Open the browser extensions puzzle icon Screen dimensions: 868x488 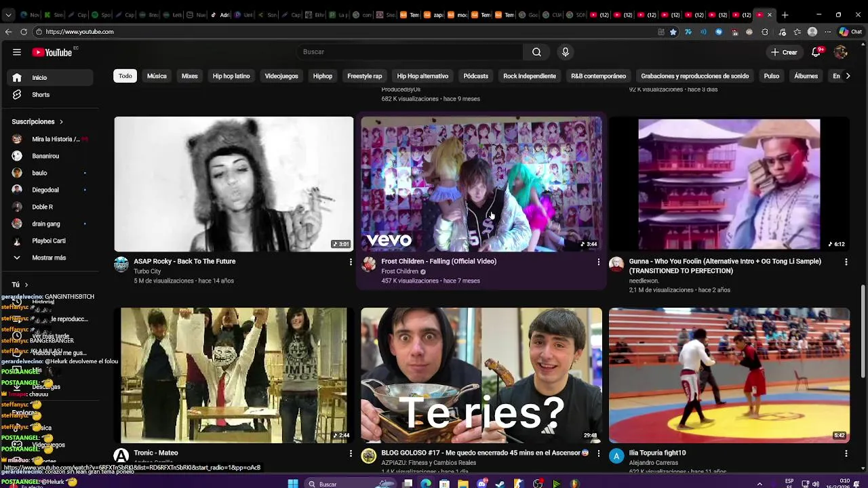coord(765,32)
